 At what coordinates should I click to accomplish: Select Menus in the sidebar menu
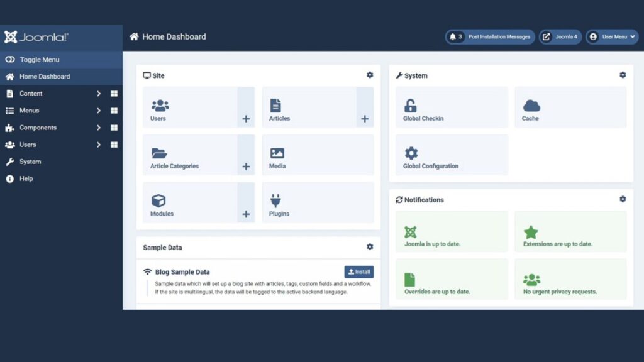coord(29,111)
